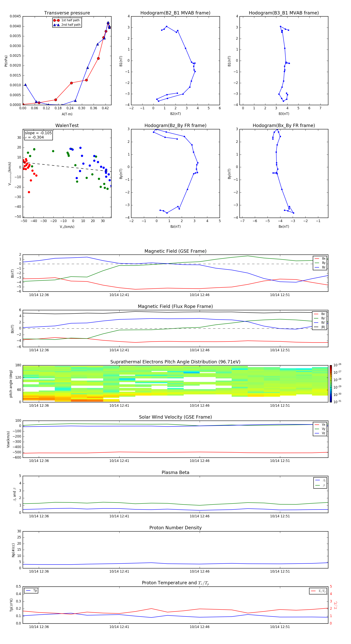Click the 'Suprathermal Electrons Pitch Angle Distribution' title
Screen dimensions: 351x644
(175, 362)
